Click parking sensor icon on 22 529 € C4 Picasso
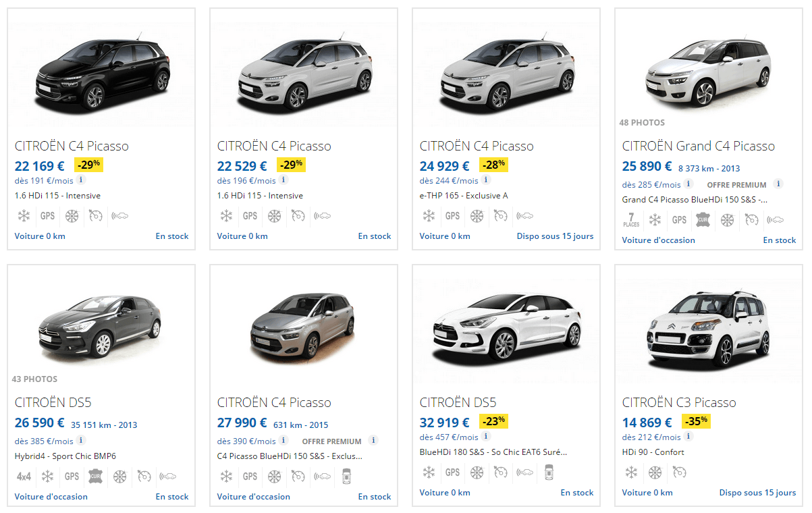 pyautogui.click(x=322, y=216)
